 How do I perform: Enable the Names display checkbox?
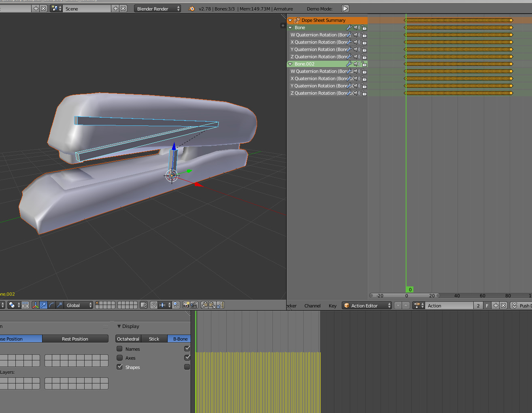119,349
